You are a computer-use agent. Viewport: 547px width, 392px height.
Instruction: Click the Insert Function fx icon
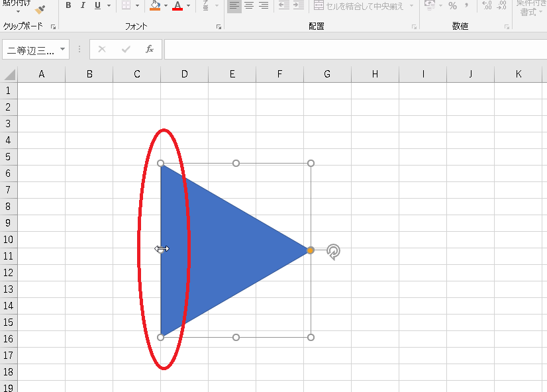pyautogui.click(x=150, y=49)
